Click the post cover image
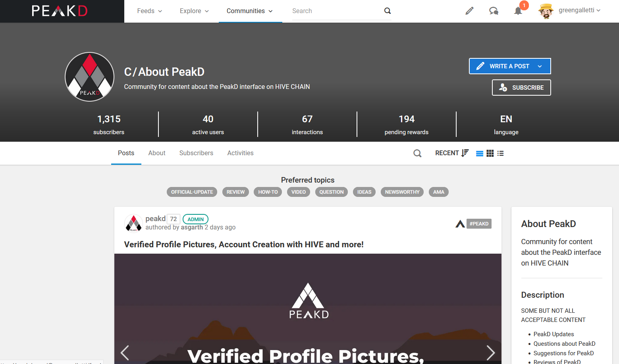619x364 pixels. (308, 309)
